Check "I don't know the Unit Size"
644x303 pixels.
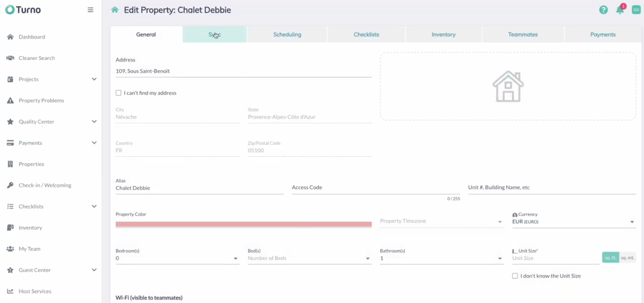click(515, 276)
